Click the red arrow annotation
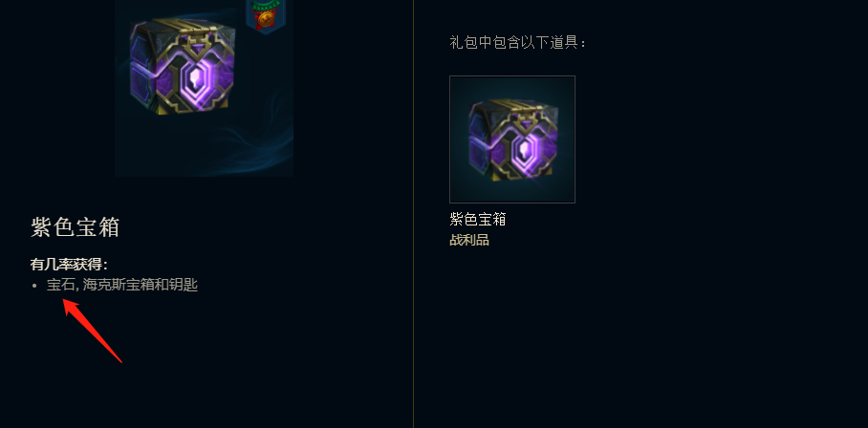Image resolution: width=868 pixels, height=428 pixels. 92,331
